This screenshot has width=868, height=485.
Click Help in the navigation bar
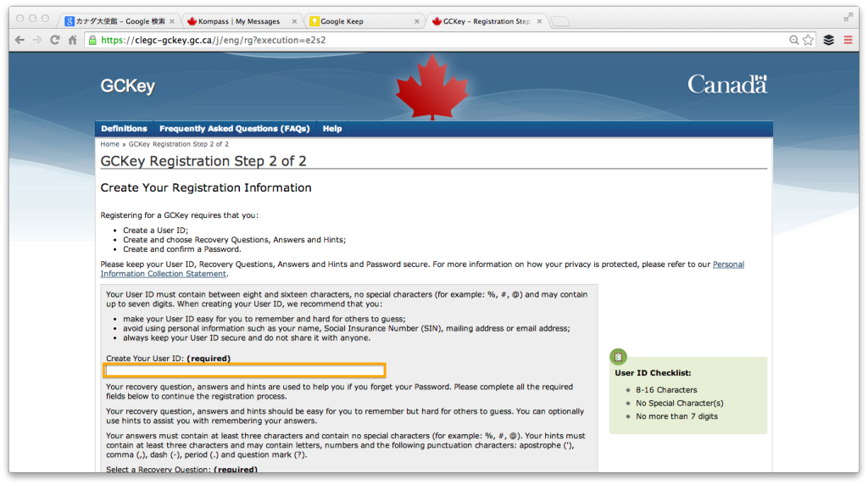[332, 129]
